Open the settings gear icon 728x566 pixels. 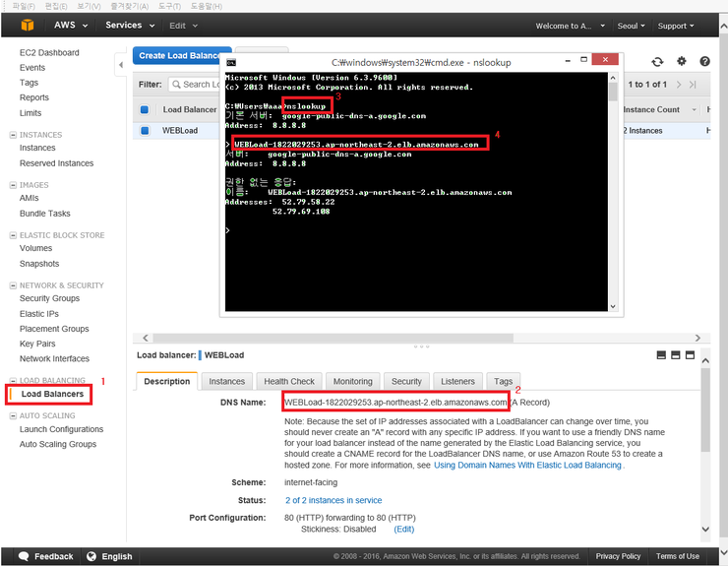(x=681, y=61)
